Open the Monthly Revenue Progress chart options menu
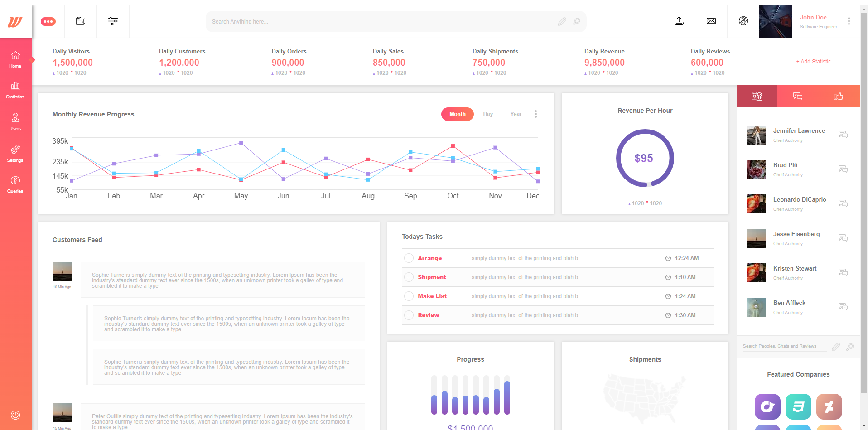Image resolution: width=868 pixels, height=430 pixels. pyautogui.click(x=536, y=114)
